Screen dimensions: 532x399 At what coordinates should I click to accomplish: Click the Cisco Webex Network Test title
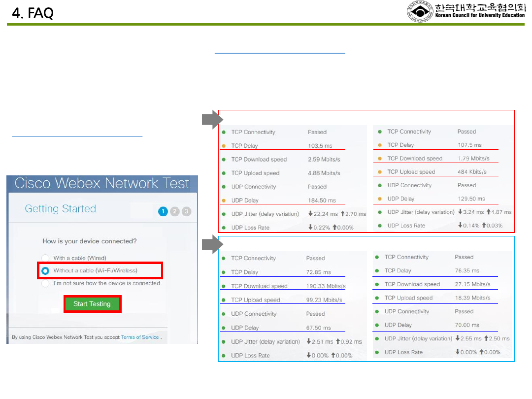pyautogui.click(x=102, y=183)
